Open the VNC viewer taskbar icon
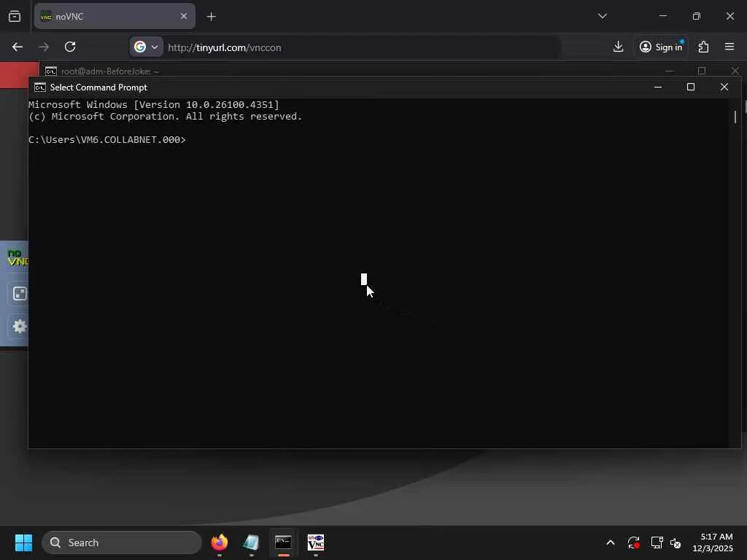Image resolution: width=747 pixels, height=560 pixels. click(315, 542)
